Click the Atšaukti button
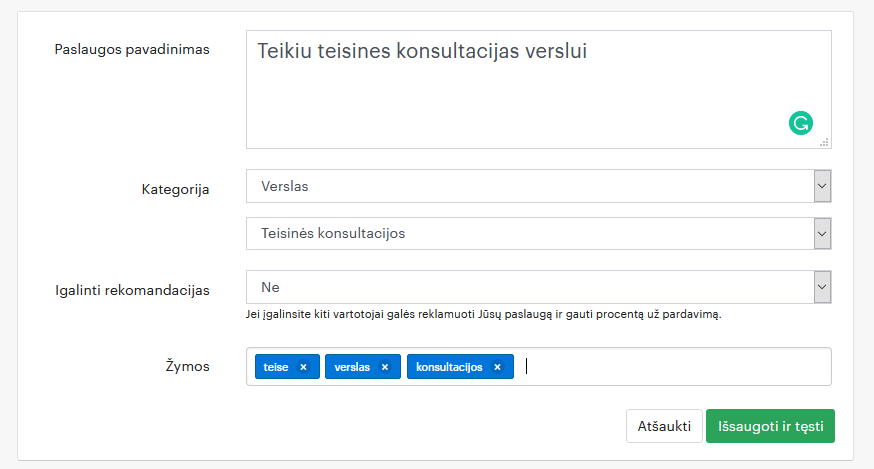 664,426
